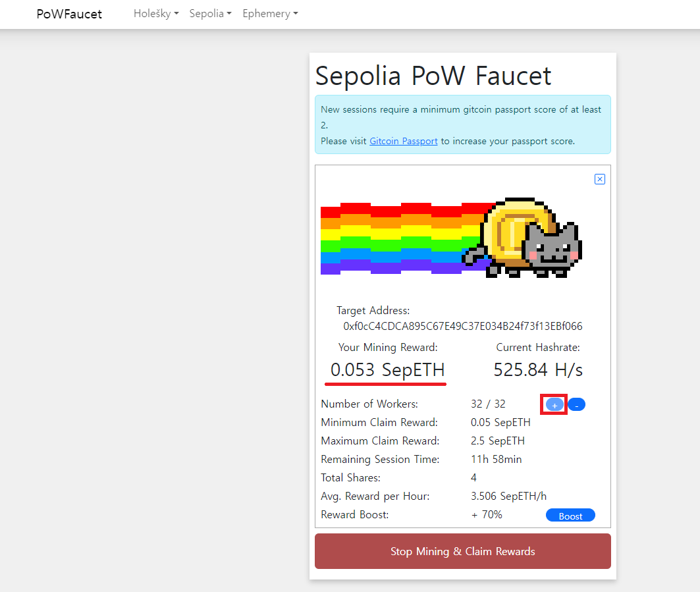Click the 2.5 SepETH maximum claim value
This screenshot has width=700, height=592.
tap(497, 441)
